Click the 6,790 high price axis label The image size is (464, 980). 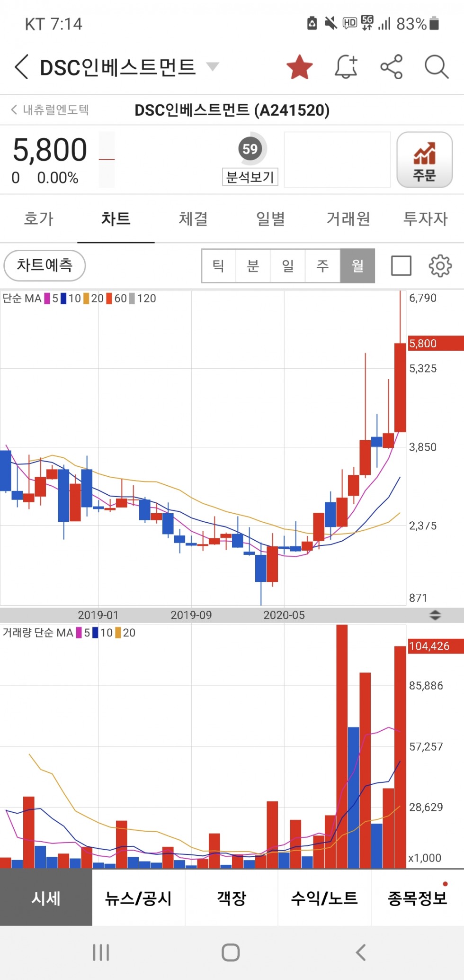423,298
